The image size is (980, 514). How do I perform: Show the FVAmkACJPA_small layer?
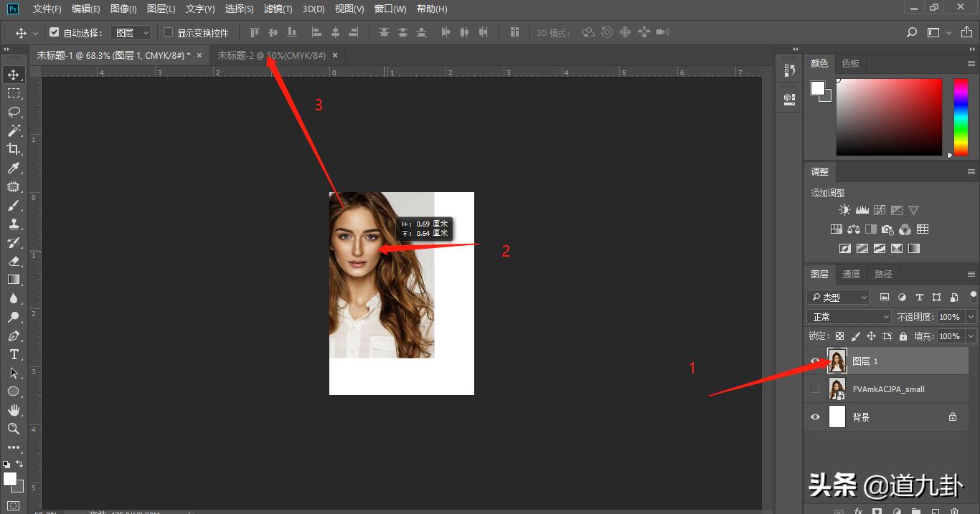pyautogui.click(x=814, y=389)
